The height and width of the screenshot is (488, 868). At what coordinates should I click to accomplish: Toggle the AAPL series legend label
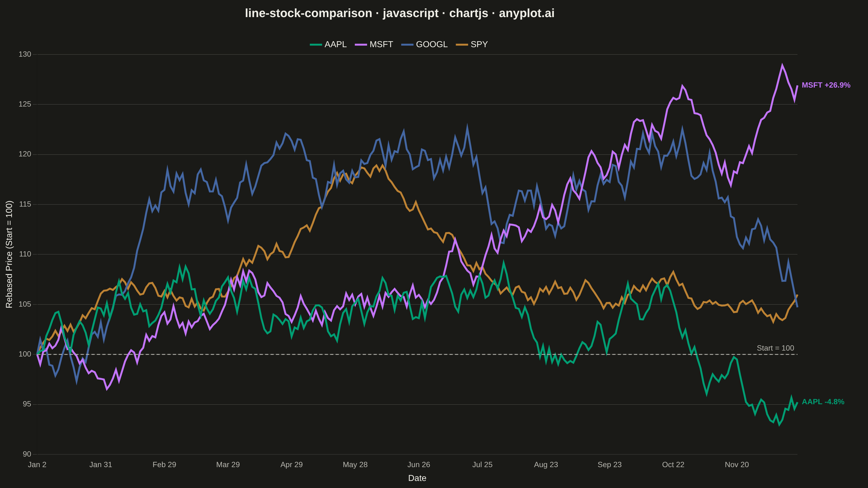[x=335, y=44]
